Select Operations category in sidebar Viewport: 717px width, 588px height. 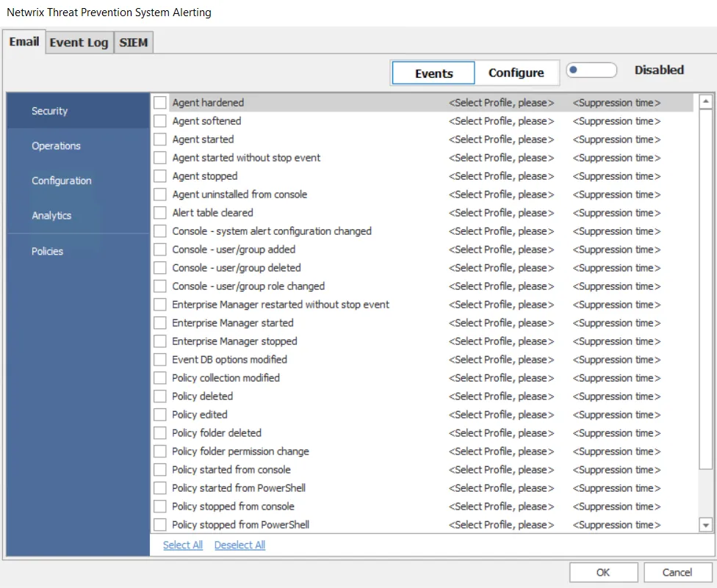tap(78, 146)
